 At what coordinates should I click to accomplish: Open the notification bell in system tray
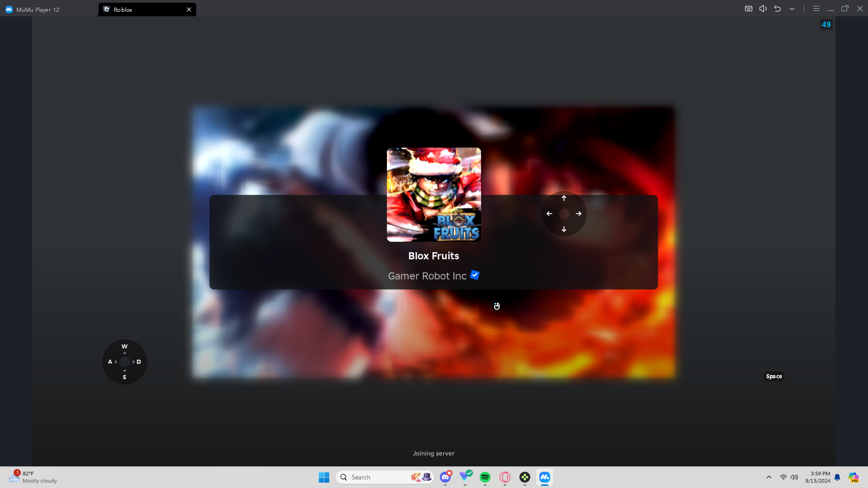pos(837,477)
